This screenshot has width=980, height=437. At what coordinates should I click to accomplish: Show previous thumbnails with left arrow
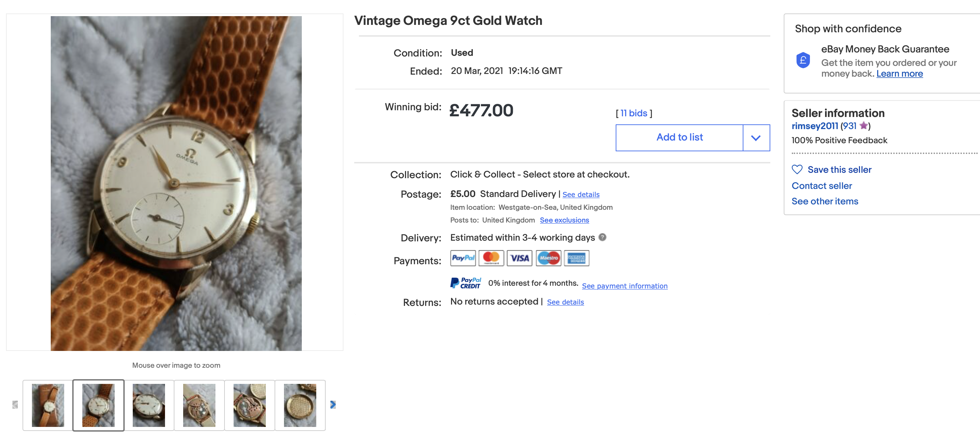pos(15,405)
